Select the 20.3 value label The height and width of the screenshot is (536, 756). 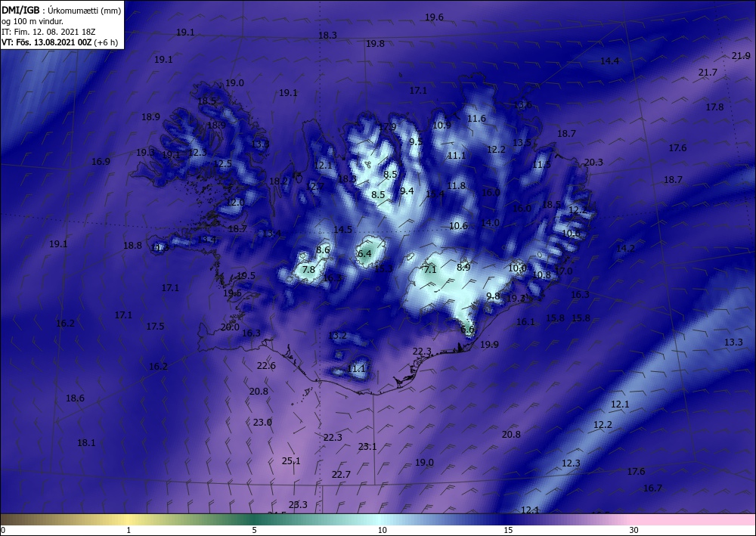tap(593, 163)
